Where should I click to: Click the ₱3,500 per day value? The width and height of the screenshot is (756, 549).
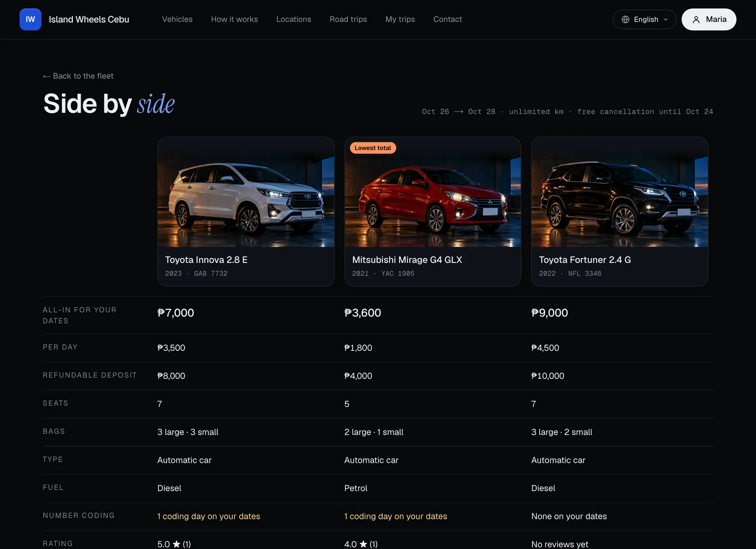171,348
